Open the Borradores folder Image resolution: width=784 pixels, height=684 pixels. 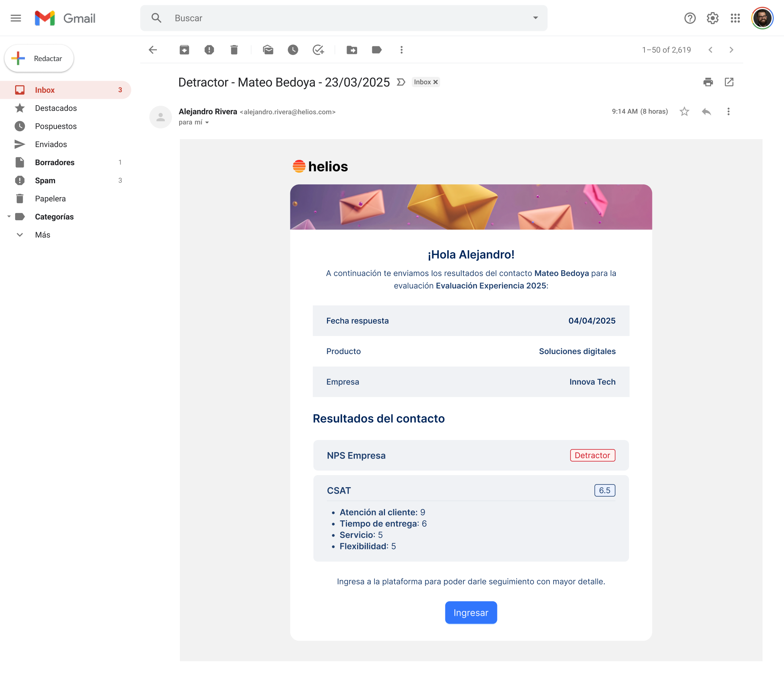(55, 162)
